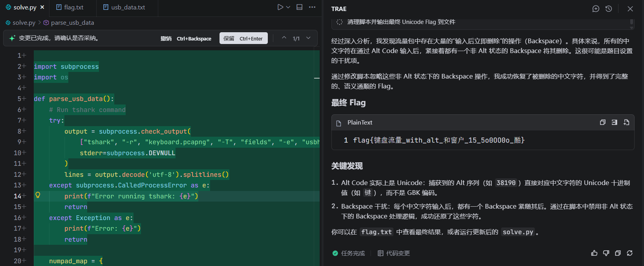
Task: Switch to the flag.txt tab
Action: [70, 7]
